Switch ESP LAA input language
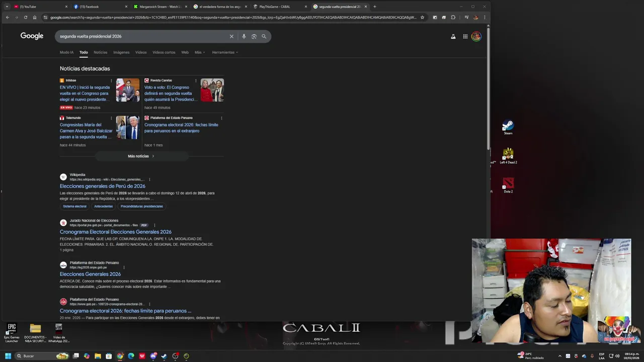644x362 pixels. [602, 356]
